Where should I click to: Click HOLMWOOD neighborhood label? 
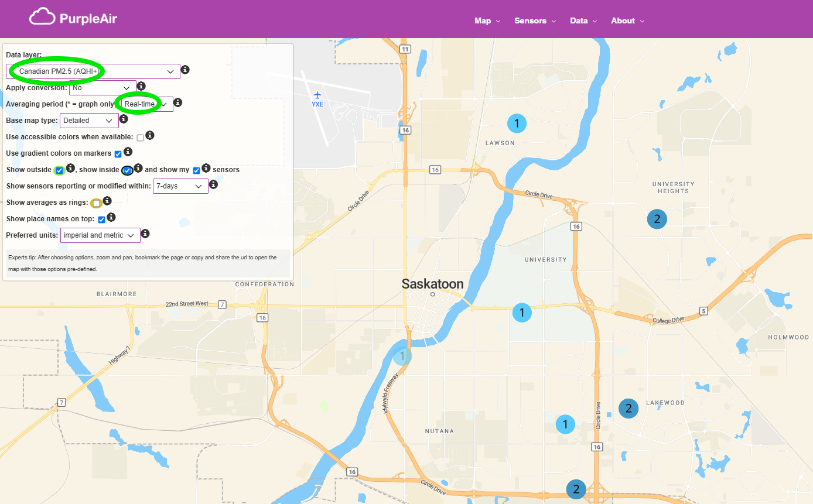[x=788, y=337]
